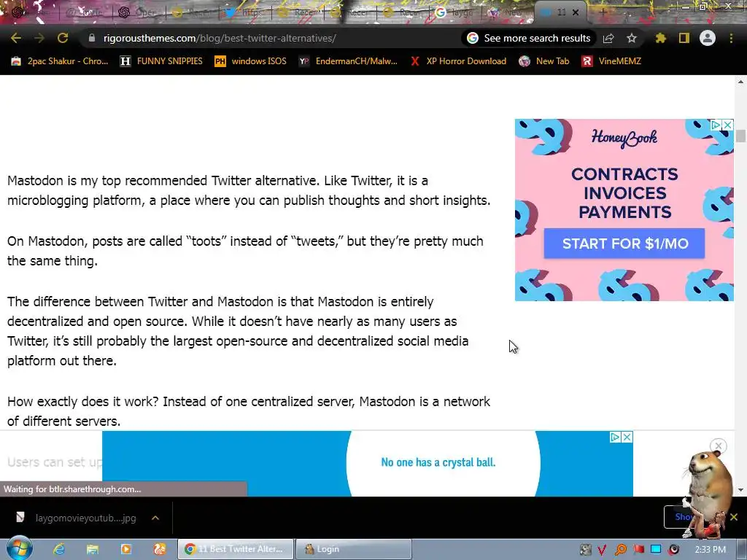This screenshot has width=747, height=560.
Task: Go back to the previous page
Action: (16, 38)
